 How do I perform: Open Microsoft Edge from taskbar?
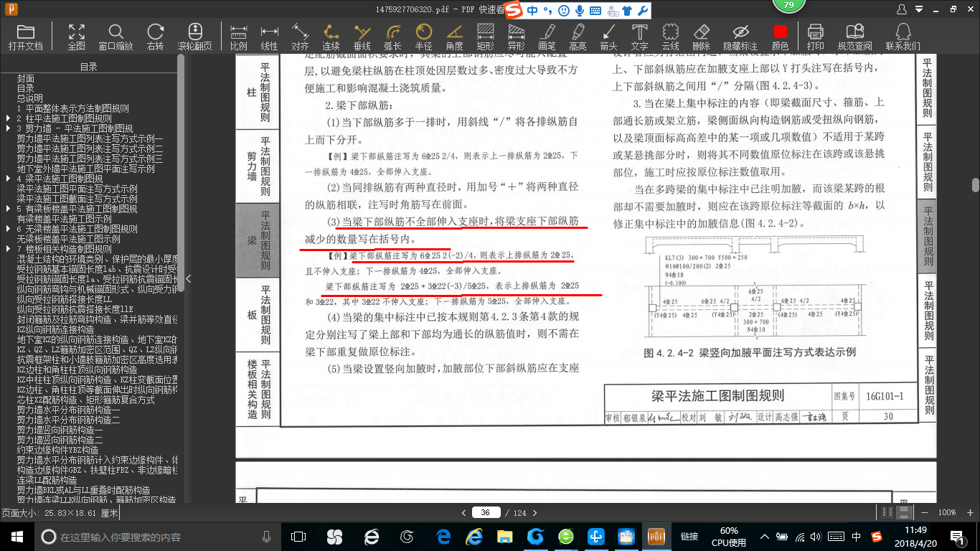[x=443, y=537]
